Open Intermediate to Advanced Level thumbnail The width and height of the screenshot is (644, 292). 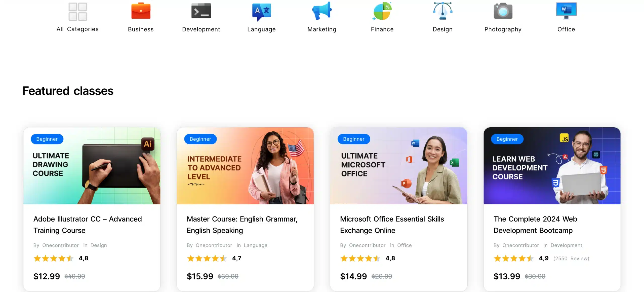(245, 166)
